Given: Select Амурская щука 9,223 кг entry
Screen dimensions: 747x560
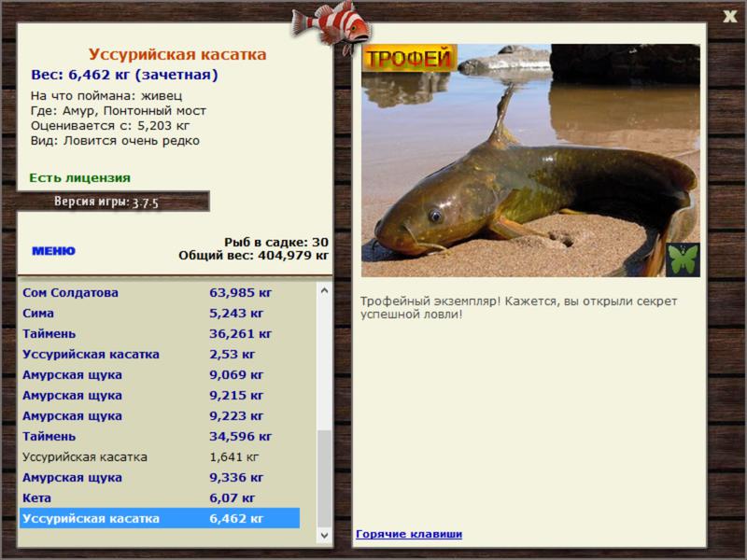Looking at the screenshot, I should (x=160, y=415).
